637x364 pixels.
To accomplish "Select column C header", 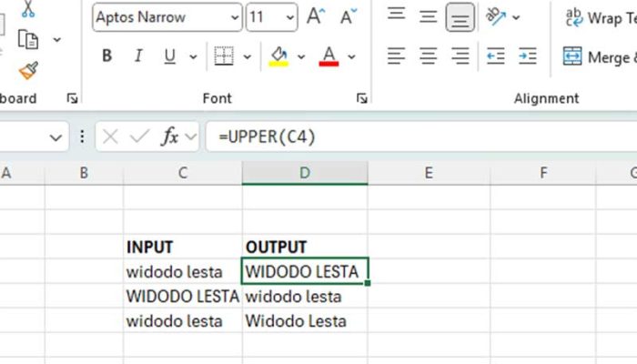I will 183,173.
